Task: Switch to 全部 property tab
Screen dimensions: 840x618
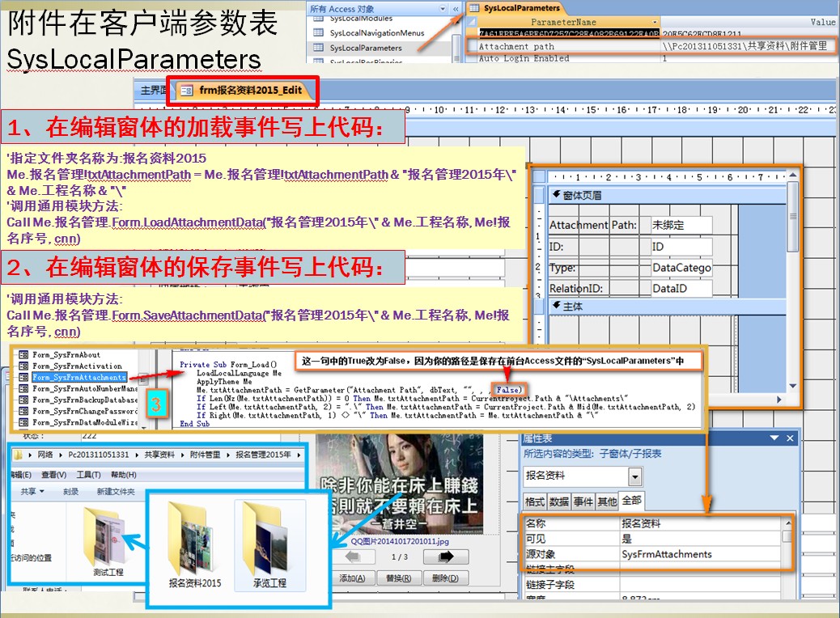Action: coord(631,501)
